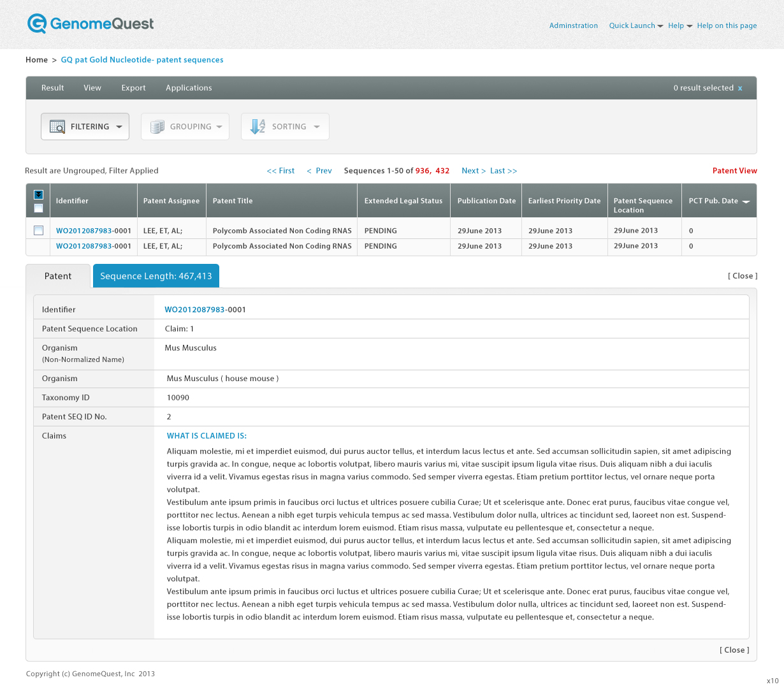Click the Taxonomy ID value 10090
The height and width of the screenshot is (689, 784).
[178, 398]
